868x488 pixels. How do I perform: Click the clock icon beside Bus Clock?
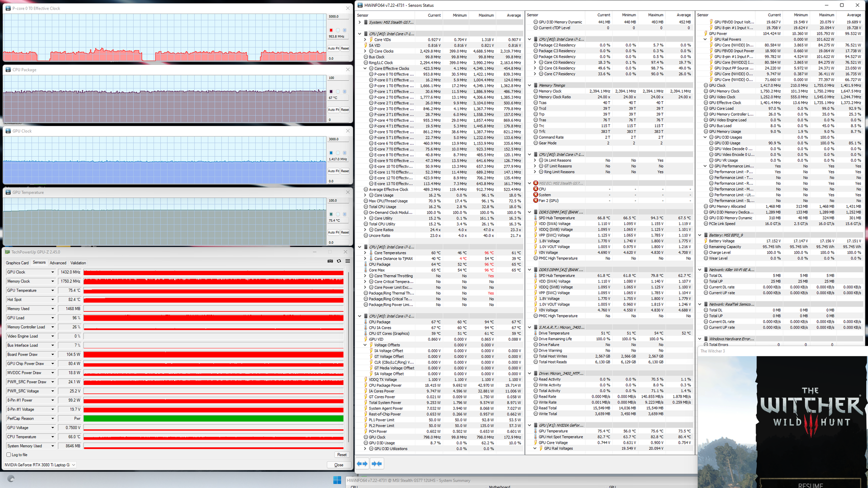(366, 57)
